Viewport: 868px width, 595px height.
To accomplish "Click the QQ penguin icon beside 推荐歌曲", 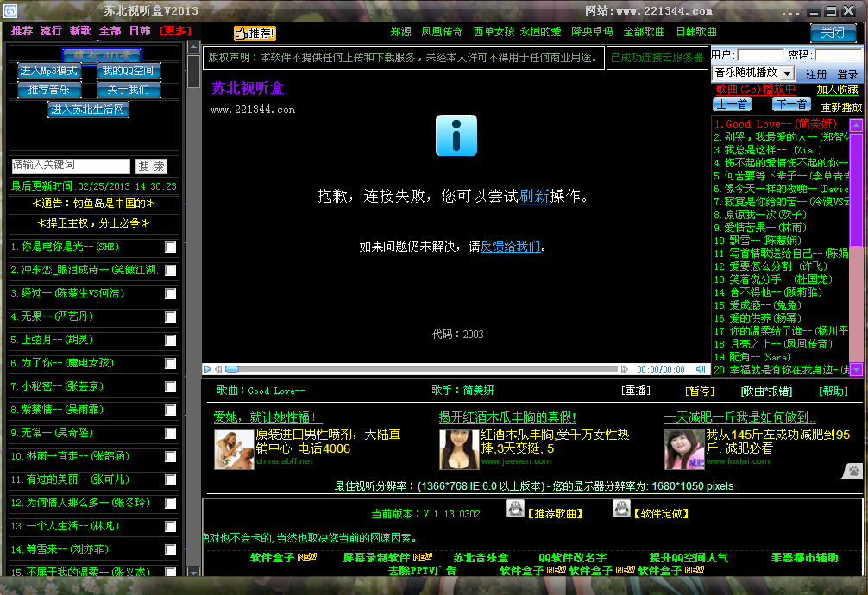I will coord(515,509).
